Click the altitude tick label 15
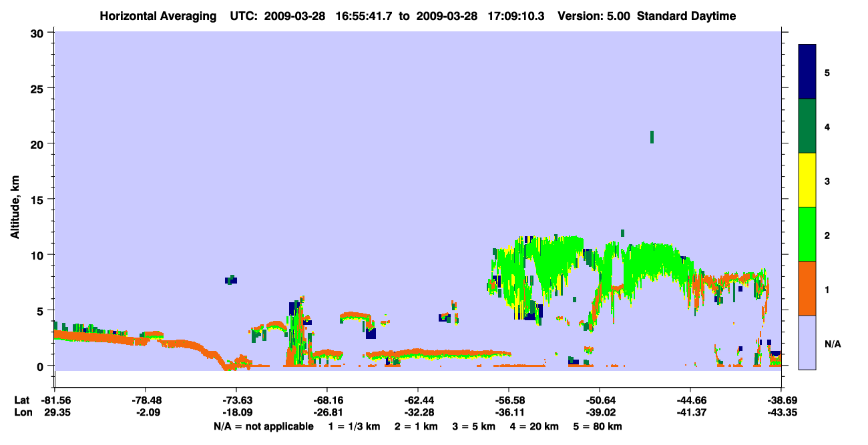The image size is (868, 445). click(x=39, y=199)
